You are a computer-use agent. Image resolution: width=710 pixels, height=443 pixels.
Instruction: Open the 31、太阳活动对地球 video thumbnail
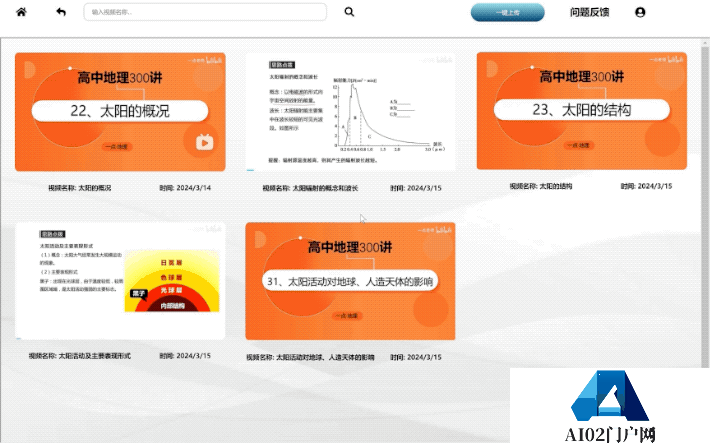pyautogui.click(x=350, y=281)
